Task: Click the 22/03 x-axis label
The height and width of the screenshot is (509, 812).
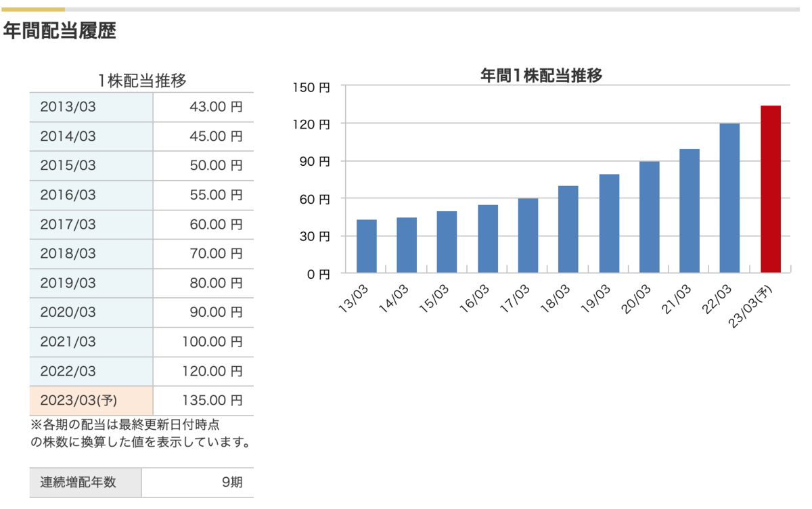Action: click(x=718, y=297)
